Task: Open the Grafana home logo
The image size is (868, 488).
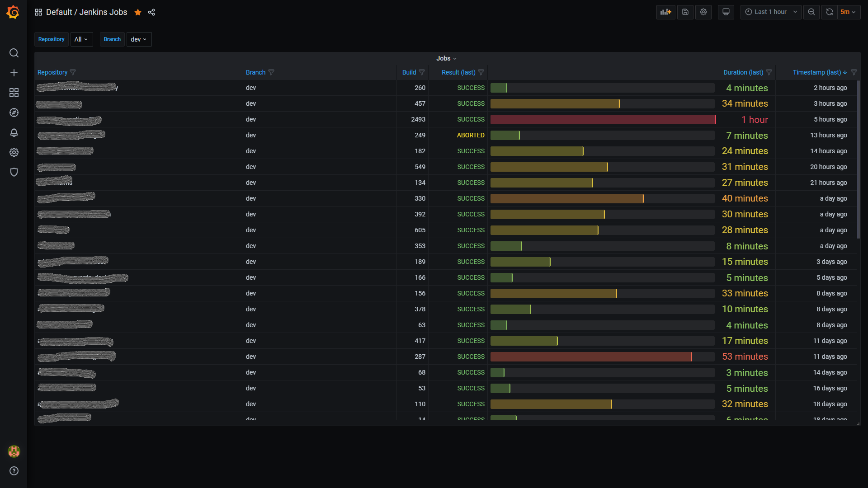Action: tap(13, 12)
